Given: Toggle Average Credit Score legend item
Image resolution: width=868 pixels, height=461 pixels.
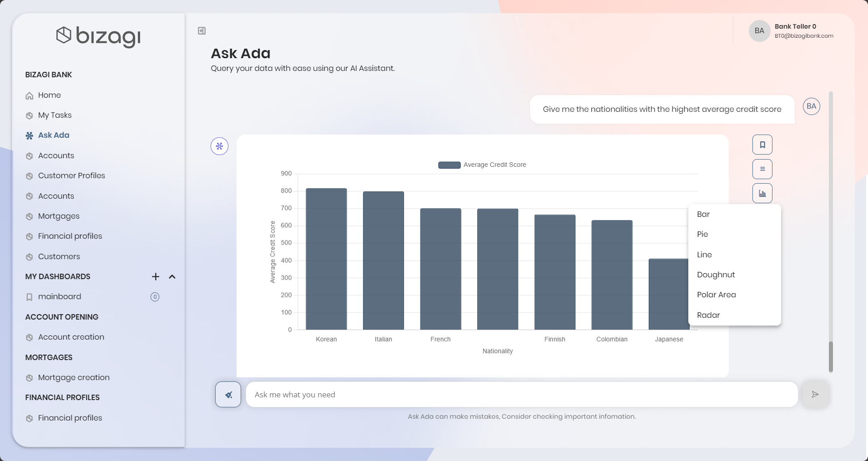Looking at the screenshot, I should [482, 165].
